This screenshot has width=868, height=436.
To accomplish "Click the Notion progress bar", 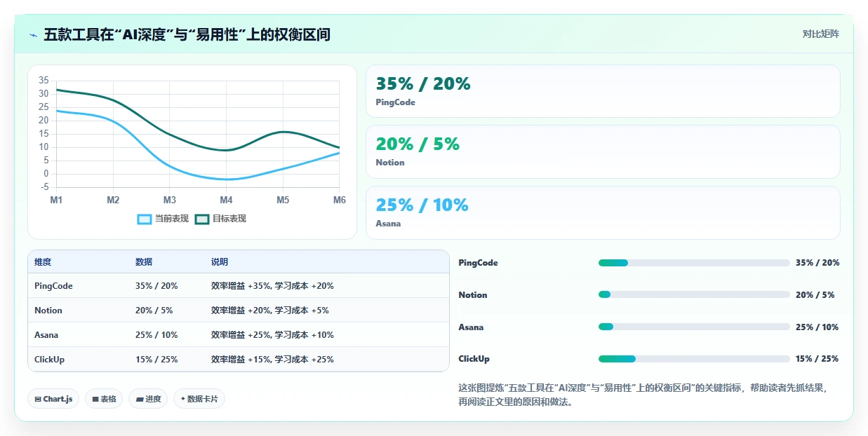I will click(694, 295).
